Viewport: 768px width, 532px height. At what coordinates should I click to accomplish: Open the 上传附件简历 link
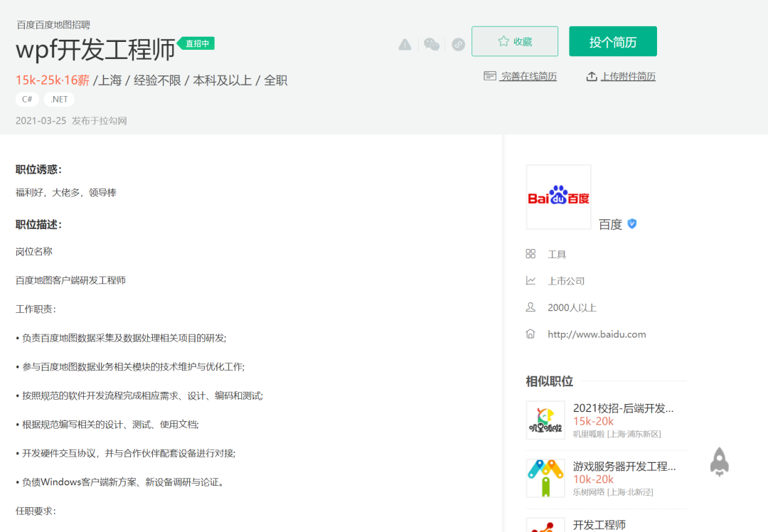tap(628, 76)
